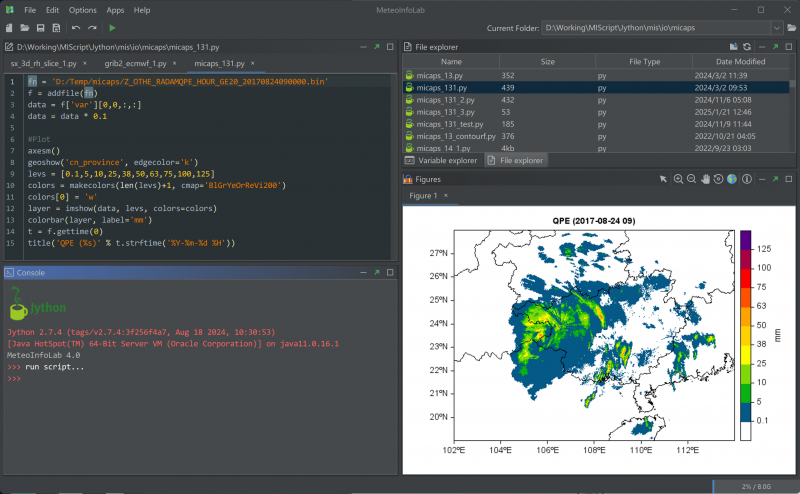The width and height of the screenshot is (800, 494).
Task: Click the Undo arrow in the toolbar
Action: [x=76, y=28]
